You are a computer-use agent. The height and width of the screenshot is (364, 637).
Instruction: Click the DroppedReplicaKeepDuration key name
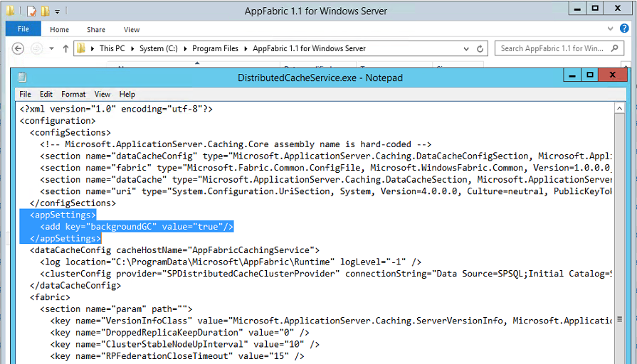[172, 333]
